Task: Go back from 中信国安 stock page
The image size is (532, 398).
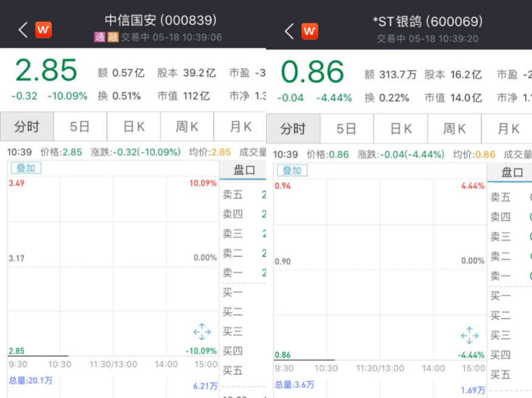Action: click(22, 30)
